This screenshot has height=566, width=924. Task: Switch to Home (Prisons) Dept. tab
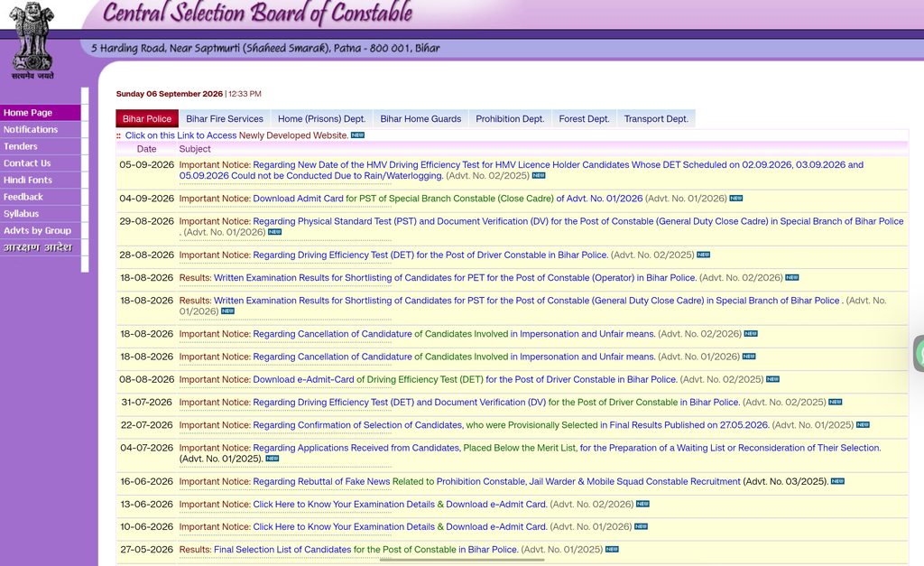322,118
